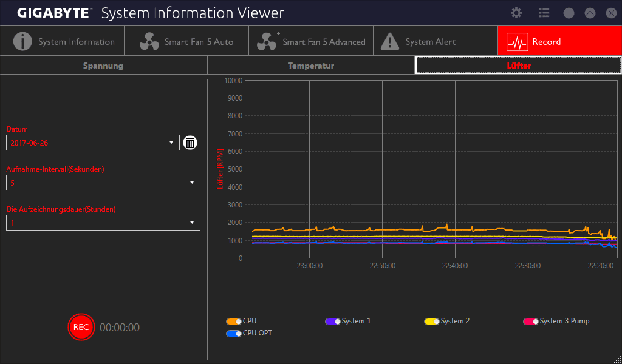Open the Smart Fan 5 Auto tab
The height and width of the screenshot is (364, 622).
[x=186, y=41]
